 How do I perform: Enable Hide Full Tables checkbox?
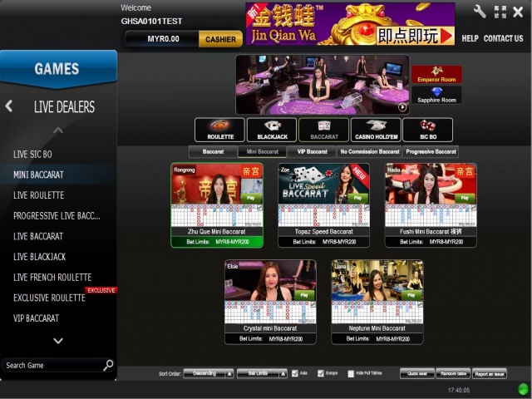[x=351, y=374]
